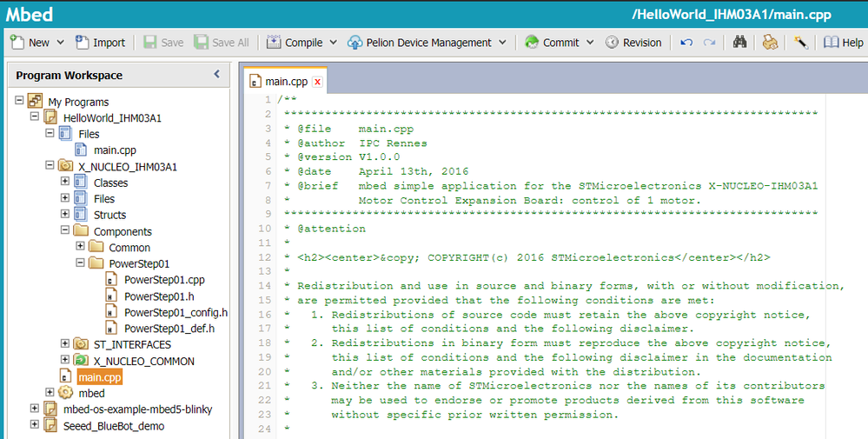Viewport: 868px width, 439px height.
Task: Expand Files node under X_NUCLEO_IHM03A1
Action: pos(65,197)
